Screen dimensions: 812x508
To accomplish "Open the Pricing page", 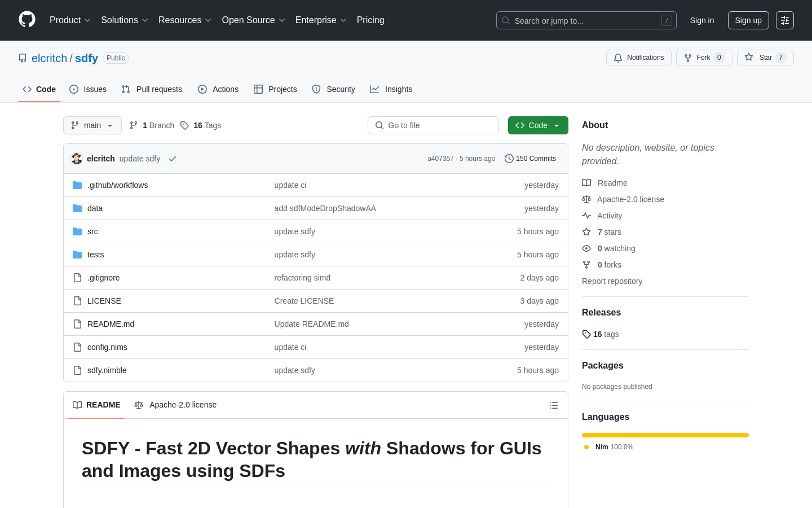I will click(x=370, y=20).
